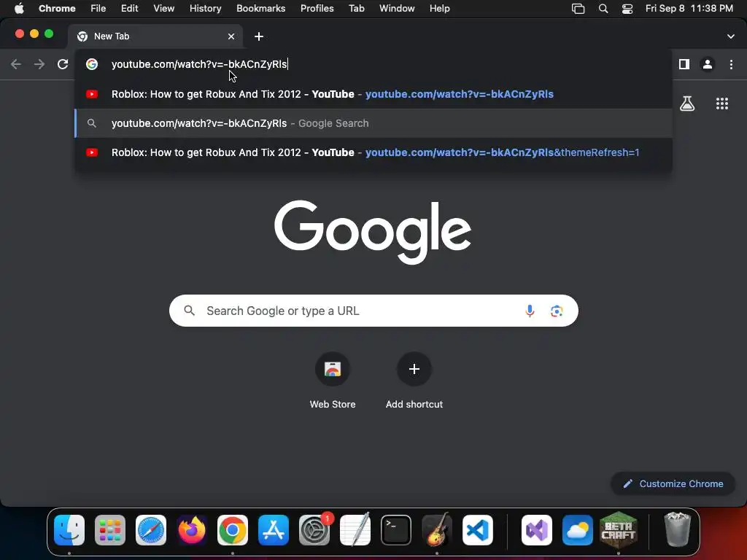Open a new tab with plus button

click(x=259, y=36)
